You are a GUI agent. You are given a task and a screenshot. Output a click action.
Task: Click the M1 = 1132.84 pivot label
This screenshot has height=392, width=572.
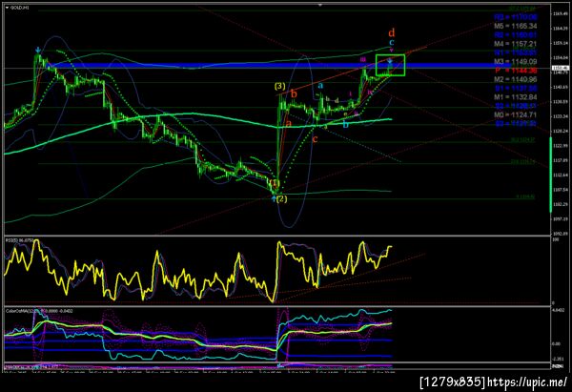coord(516,97)
